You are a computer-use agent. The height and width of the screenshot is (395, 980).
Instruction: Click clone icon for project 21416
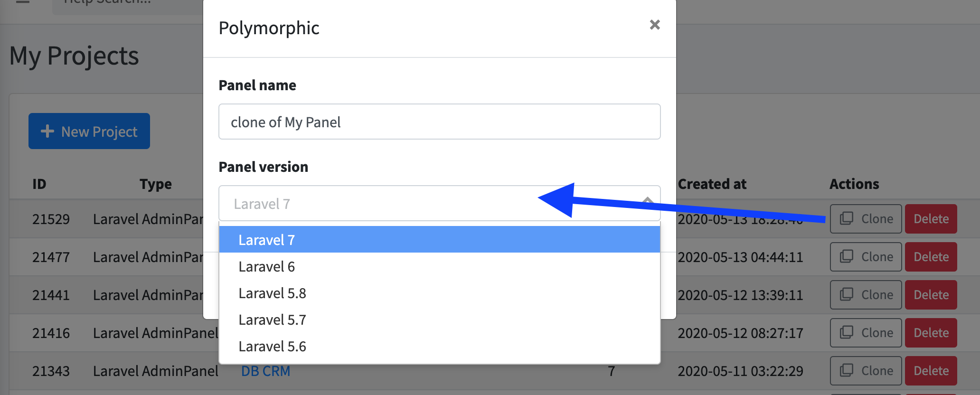[847, 332]
